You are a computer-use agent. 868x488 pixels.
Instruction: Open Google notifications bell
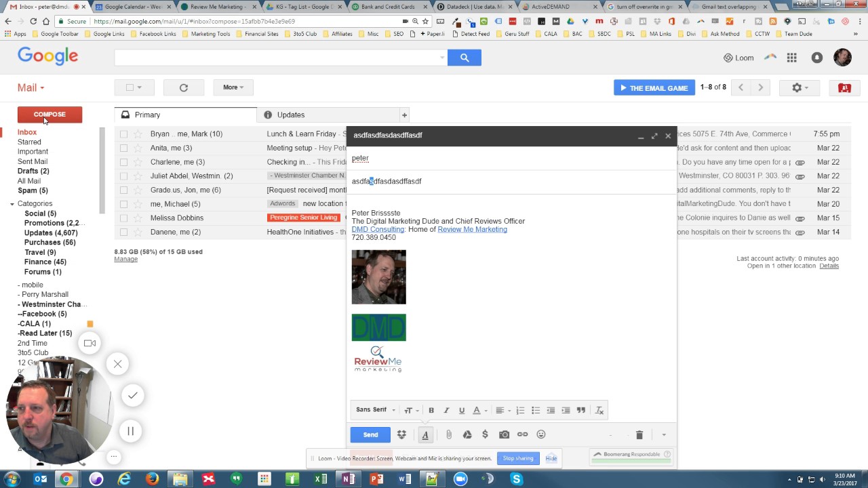pyautogui.click(x=817, y=58)
